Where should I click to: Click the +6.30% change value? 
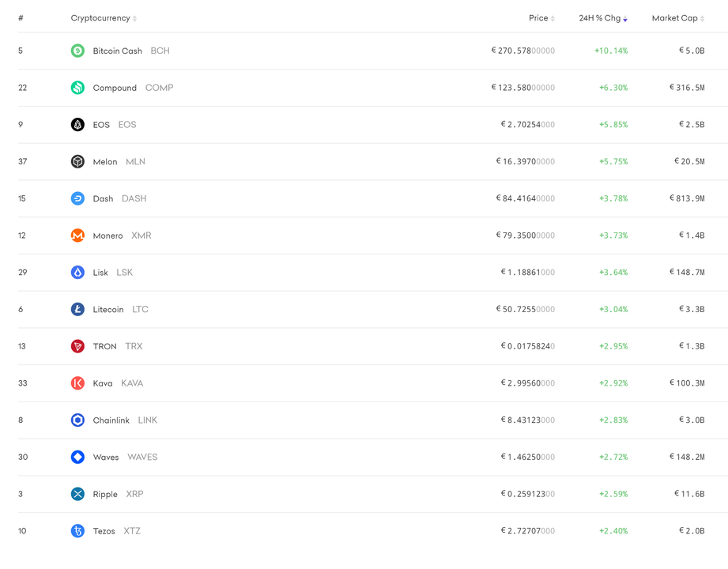coord(613,88)
